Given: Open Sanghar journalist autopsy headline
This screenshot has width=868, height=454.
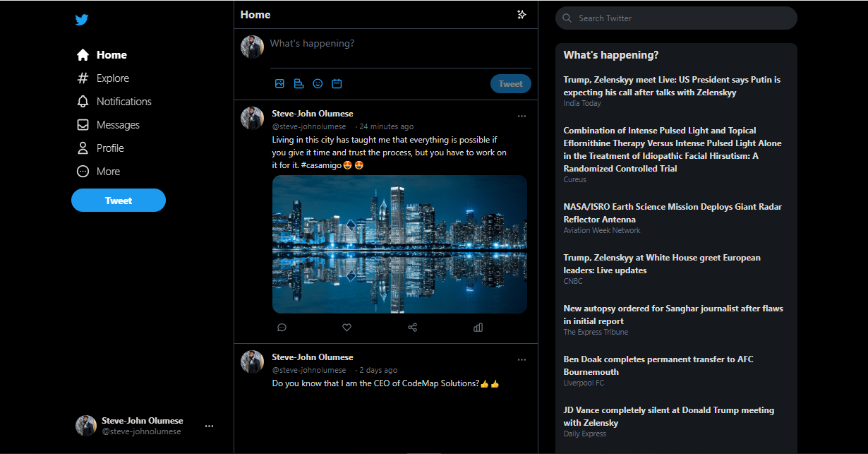Looking at the screenshot, I should click(x=673, y=315).
